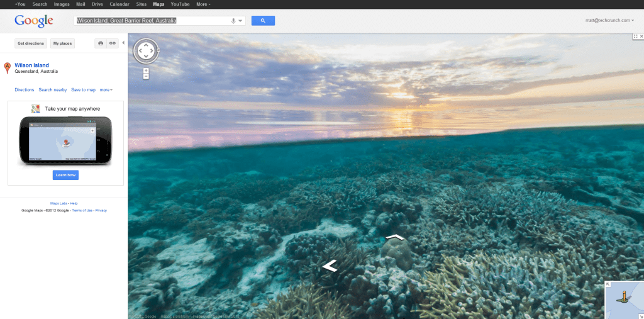Image resolution: width=644 pixels, height=319 pixels.
Task: Select Maps in the top bar
Action: point(158,4)
